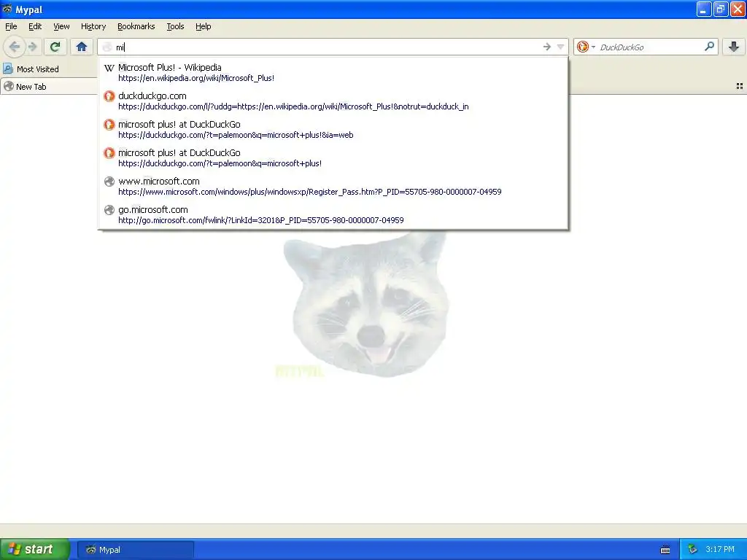
Task: Select microsoft plus! suggestion without ia=web
Action: pos(333,157)
